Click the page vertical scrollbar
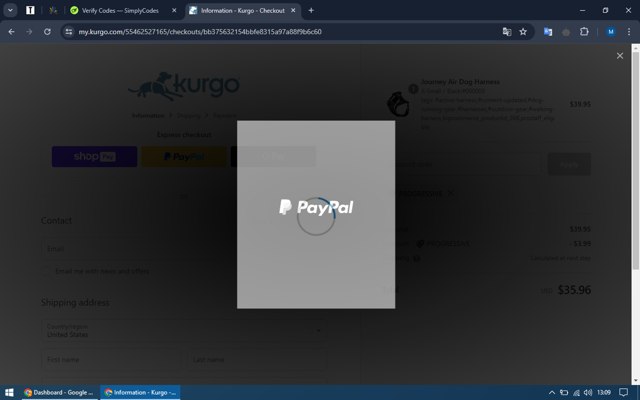Screen dimensions: 640x400 pyautogui.click(x=636, y=159)
